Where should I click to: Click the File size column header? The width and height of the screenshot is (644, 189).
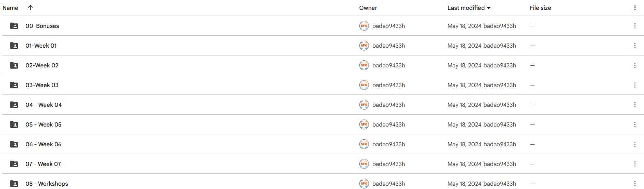tap(540, 8)
